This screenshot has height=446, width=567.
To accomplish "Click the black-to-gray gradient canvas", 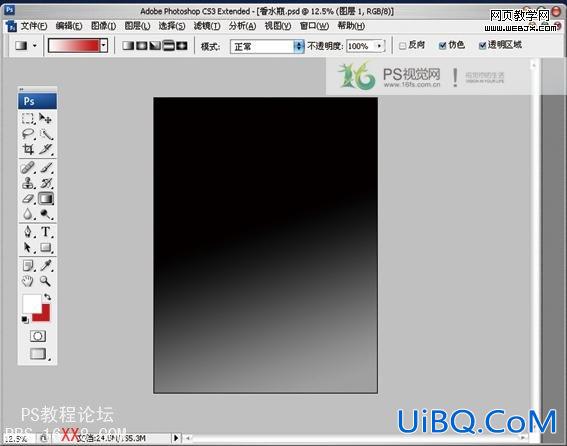I will [x=265, y=245].
